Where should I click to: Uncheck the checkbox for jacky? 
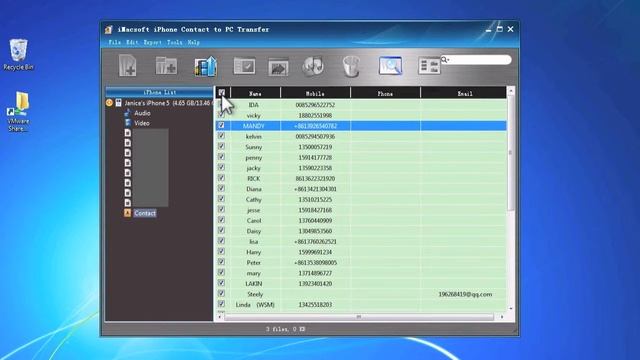(221, 167)
